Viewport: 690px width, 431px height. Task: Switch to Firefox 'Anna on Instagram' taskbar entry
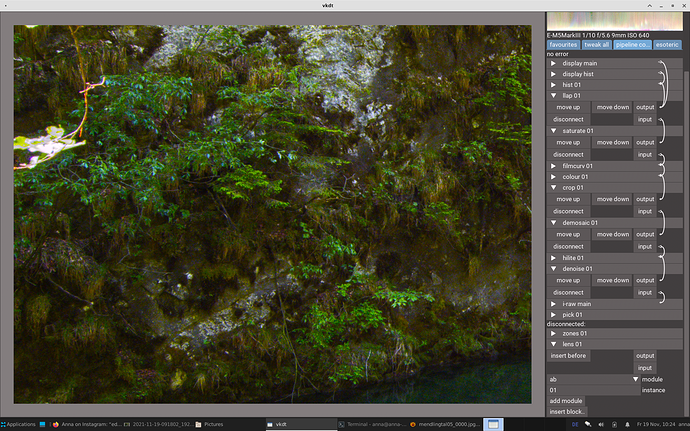pos(86,424)
